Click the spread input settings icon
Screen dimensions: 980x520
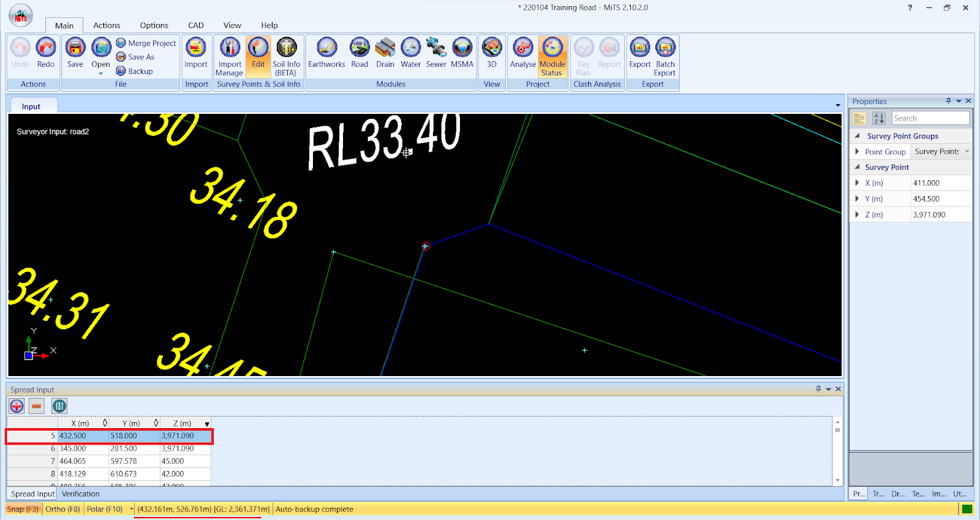(x=59, y=405)
